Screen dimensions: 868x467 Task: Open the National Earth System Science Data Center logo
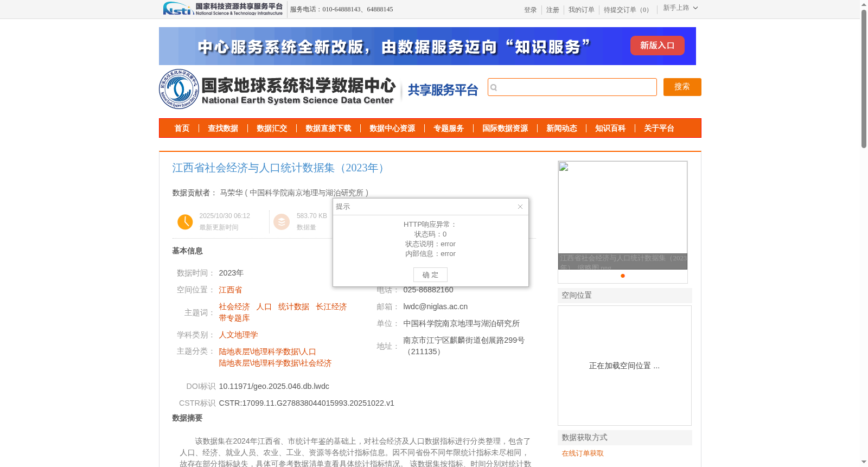[278, 89]
